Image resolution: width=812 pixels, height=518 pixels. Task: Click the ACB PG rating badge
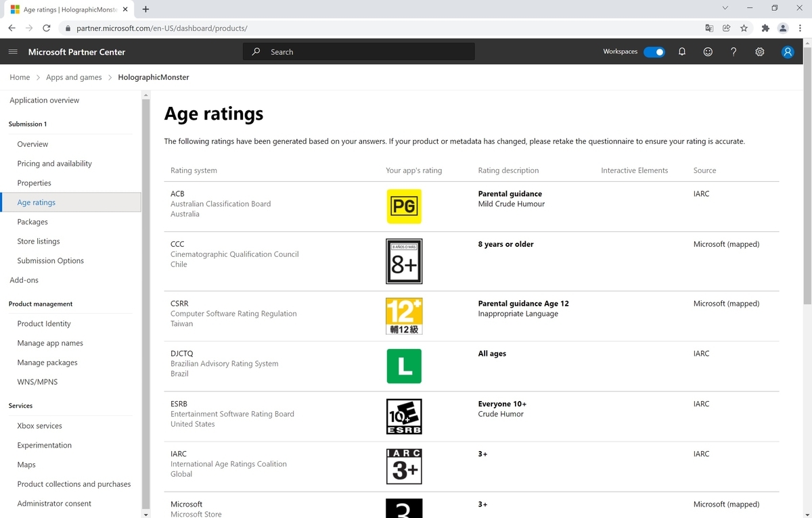click(x=404, y=206)
